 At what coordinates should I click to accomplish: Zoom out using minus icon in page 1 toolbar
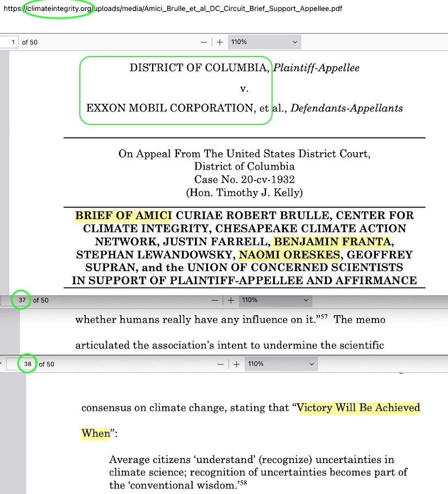click(x=204, y=42)
